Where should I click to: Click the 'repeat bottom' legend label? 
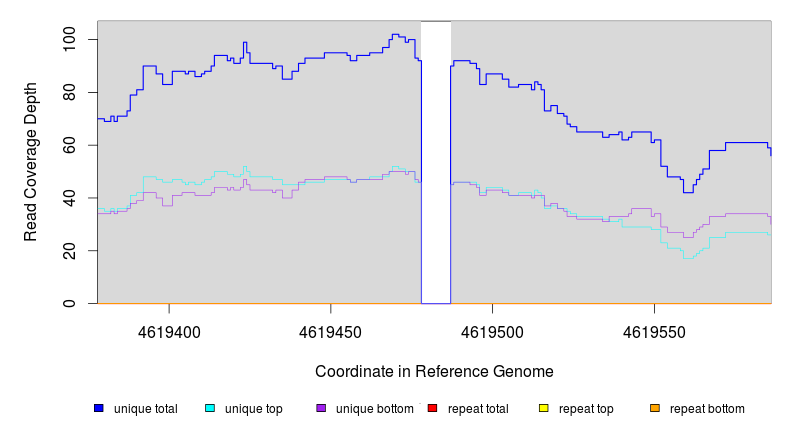pyautogui.click(x=707, y=409)
